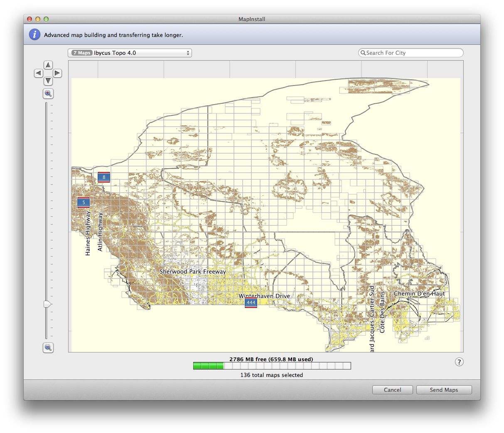Click the Sherwood Park Freeway map label
Viewport: 504px width, 433px height.
pos(193,272)
